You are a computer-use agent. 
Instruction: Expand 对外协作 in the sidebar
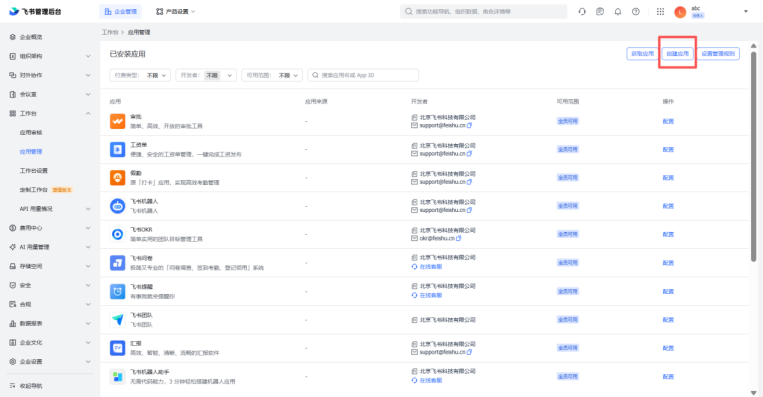click(88, 75)
